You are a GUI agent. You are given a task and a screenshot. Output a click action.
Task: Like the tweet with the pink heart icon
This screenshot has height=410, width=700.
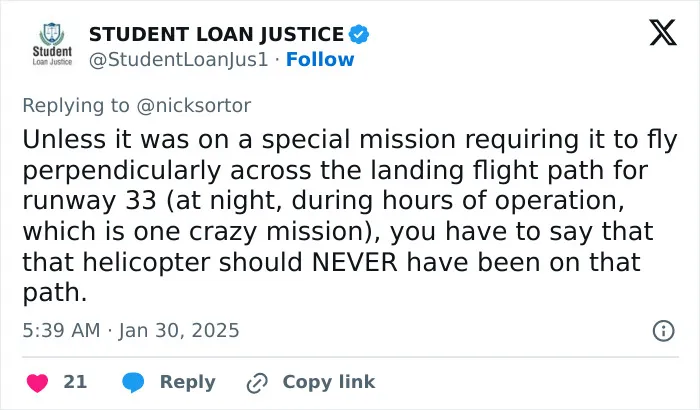pyautogui.click(x=38, y=383)
